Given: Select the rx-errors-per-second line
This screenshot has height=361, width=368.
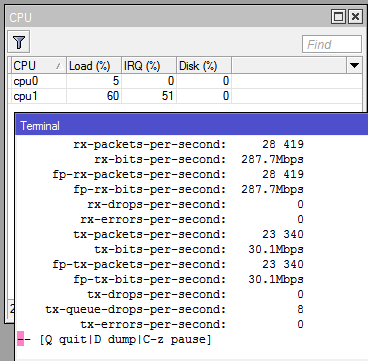Looking at the screenshot, I should 192,219.
